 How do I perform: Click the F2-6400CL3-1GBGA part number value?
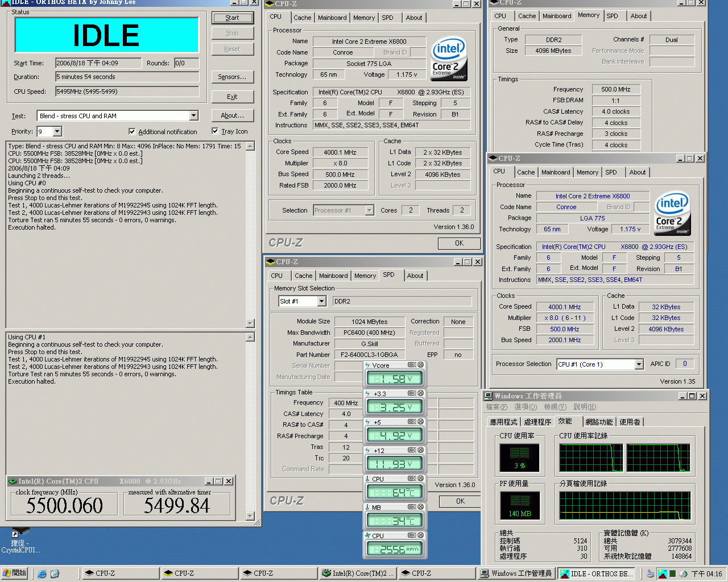tap(369, 355)
